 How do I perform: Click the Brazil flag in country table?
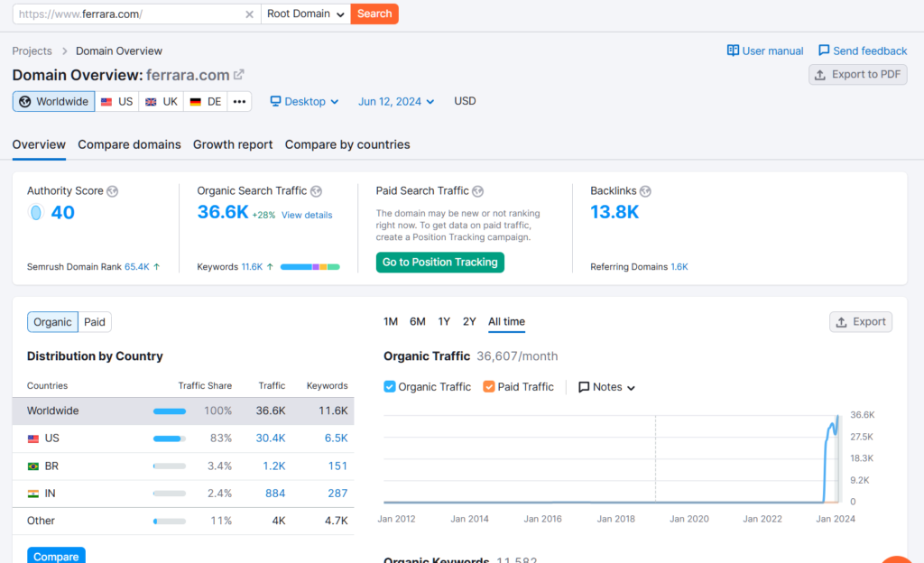point(33,466)
